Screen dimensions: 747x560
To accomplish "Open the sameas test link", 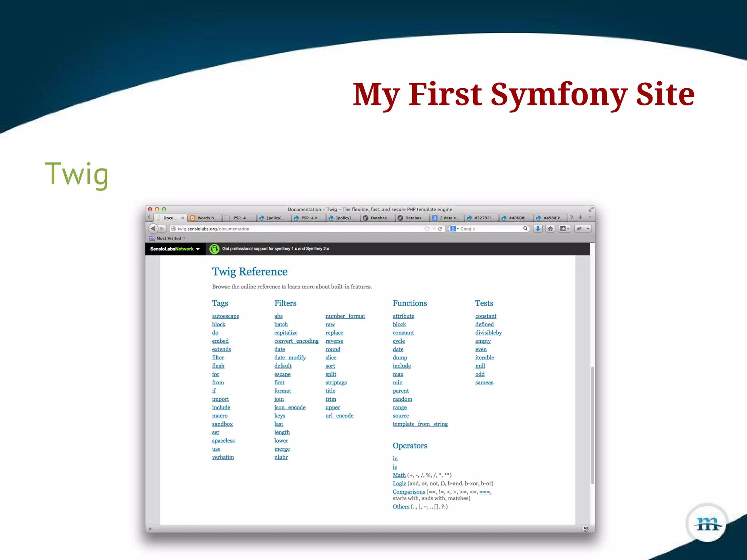I will [484, 383].
